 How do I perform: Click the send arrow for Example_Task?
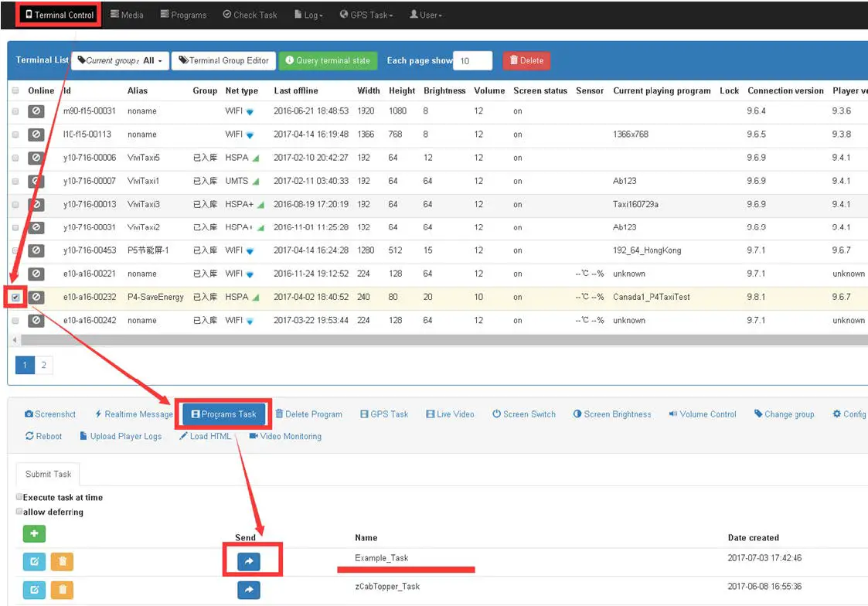click(248, 562)
